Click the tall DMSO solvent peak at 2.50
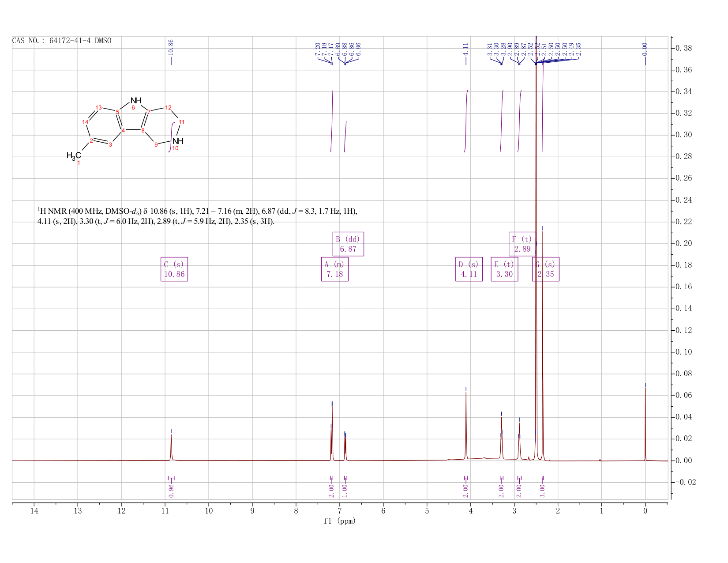The image size is (728, 563). (536, 247)
